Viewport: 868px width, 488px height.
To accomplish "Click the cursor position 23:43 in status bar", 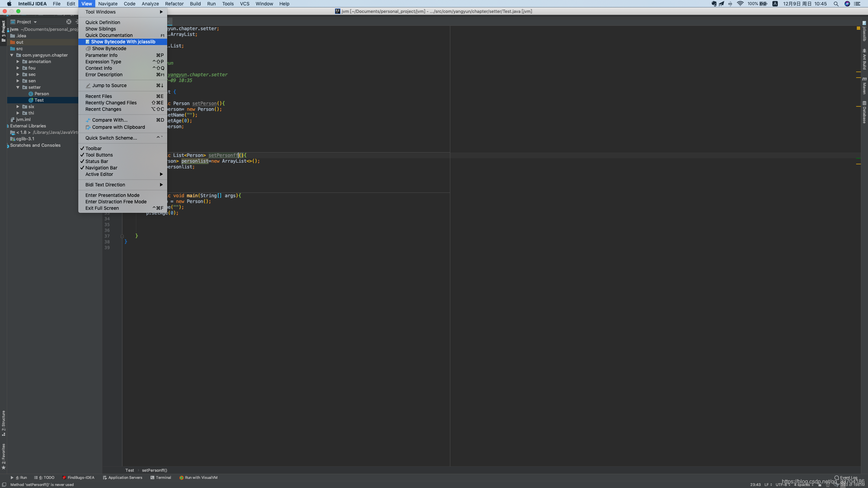I will [755, 485].
